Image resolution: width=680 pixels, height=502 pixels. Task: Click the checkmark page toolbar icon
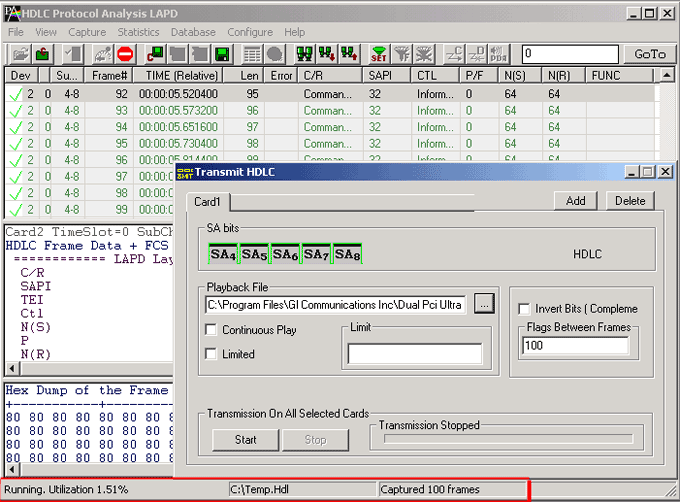pyautogui.click(x=74, y=55)
